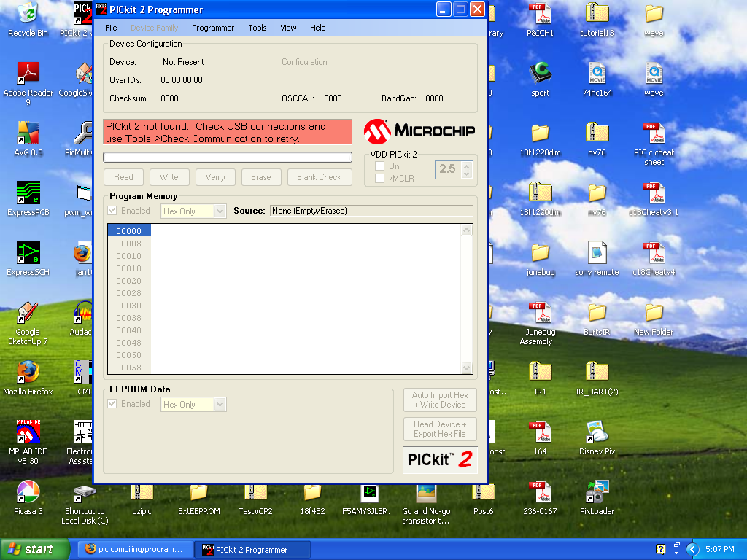747x560 pixels.
Task: Click the PICkit 2 logo button
Action: click(440, 459)
